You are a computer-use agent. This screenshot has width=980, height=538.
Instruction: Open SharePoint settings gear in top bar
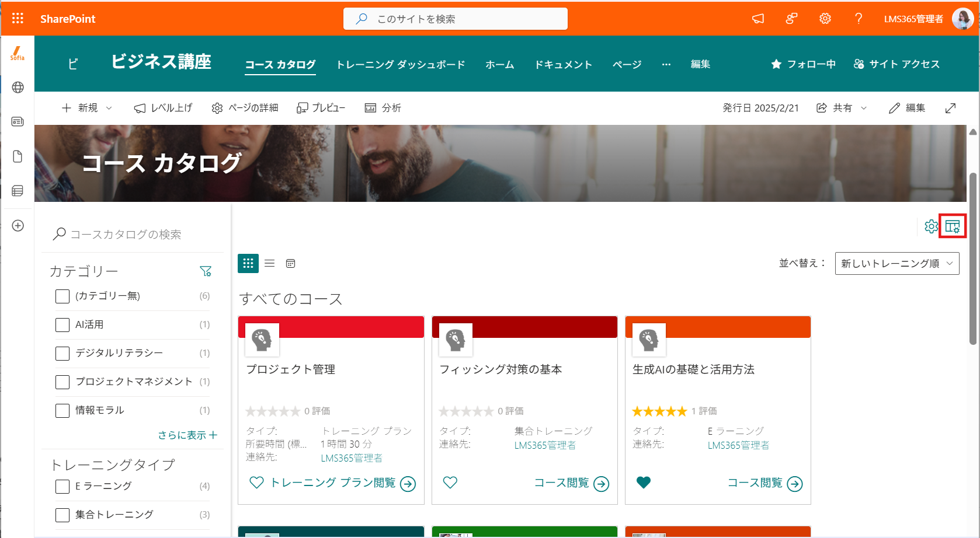click(825, 19)
